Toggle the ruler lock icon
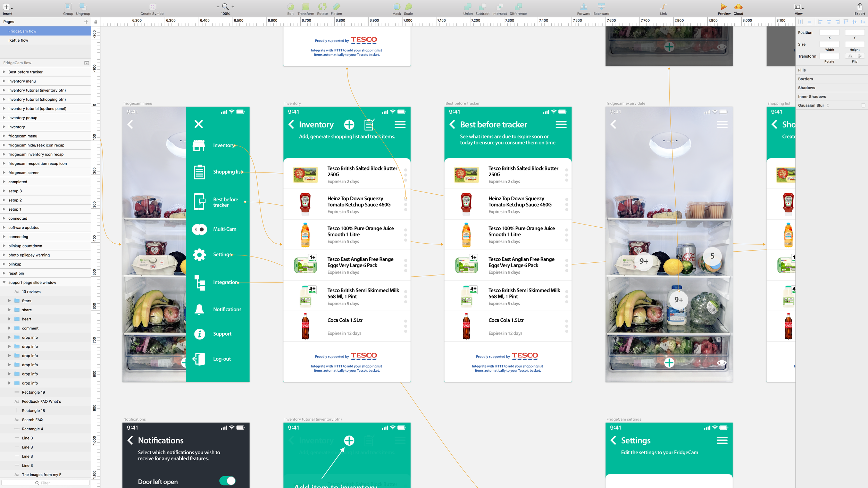The image size is (868, 488). click(x=96, y=22)
